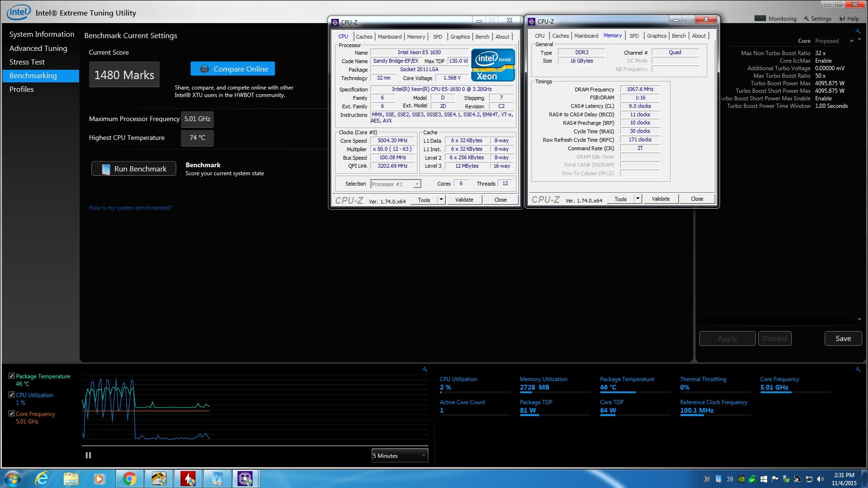Screen dimensions: 868x488
Task: Open Monitoring view from top bar
Action: [x=775, y=19]
